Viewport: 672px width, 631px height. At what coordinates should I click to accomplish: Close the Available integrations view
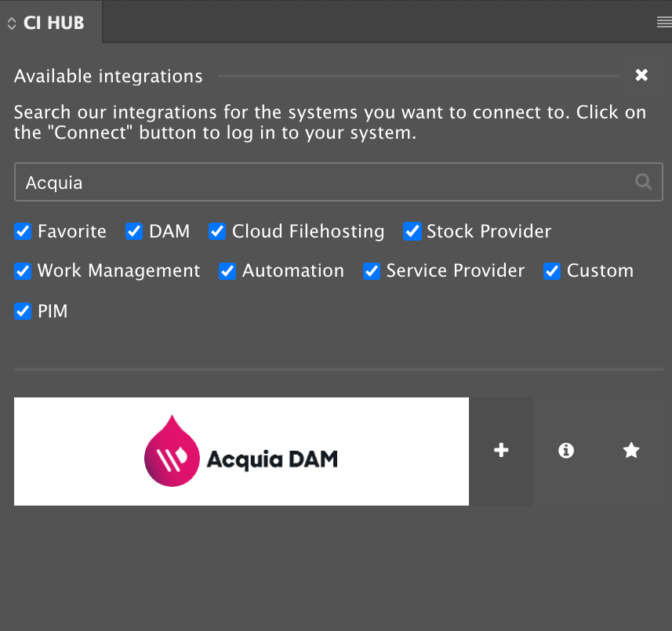pyautogui.click(x=641, y=75)
